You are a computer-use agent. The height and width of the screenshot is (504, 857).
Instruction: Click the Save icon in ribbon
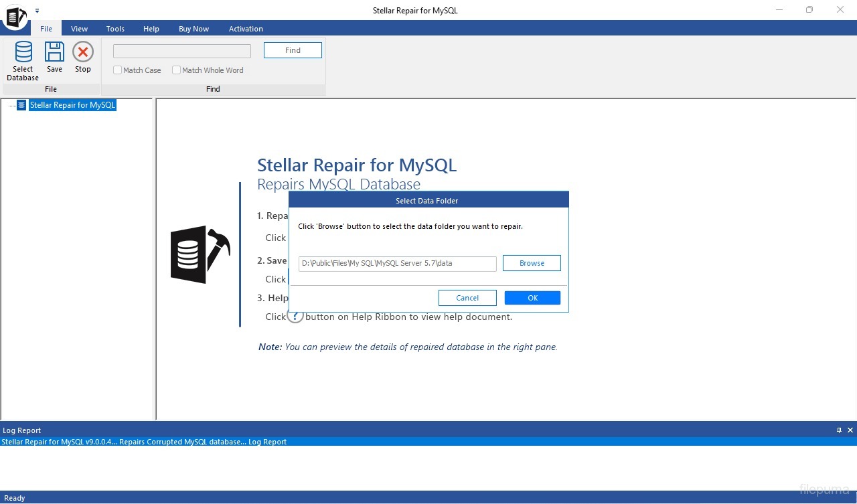click(x=54, y=52)
